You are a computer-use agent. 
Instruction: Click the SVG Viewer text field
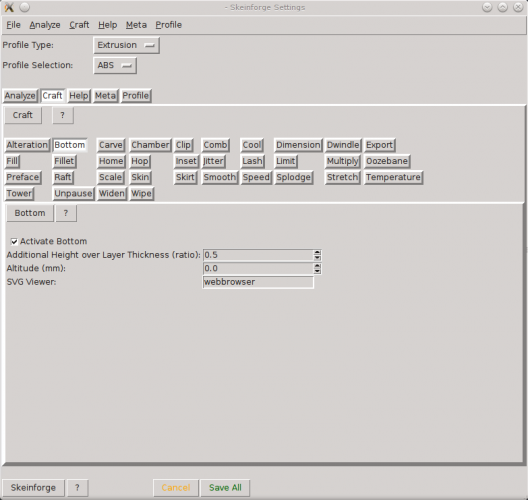(258, 282)
